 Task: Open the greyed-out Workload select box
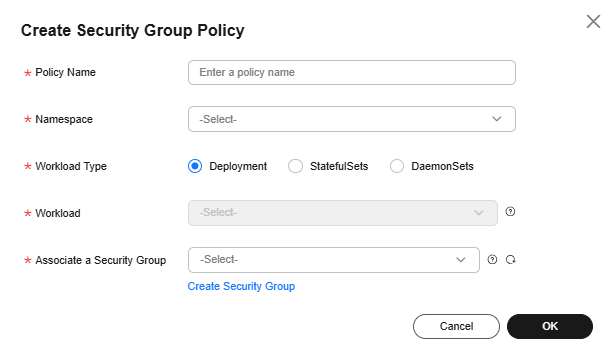pyautogui.click(x=343, y=213)
